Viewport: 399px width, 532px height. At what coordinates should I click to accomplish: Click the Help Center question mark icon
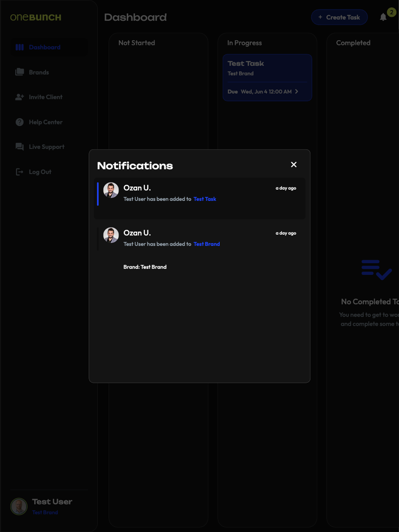tap(19, 122)
